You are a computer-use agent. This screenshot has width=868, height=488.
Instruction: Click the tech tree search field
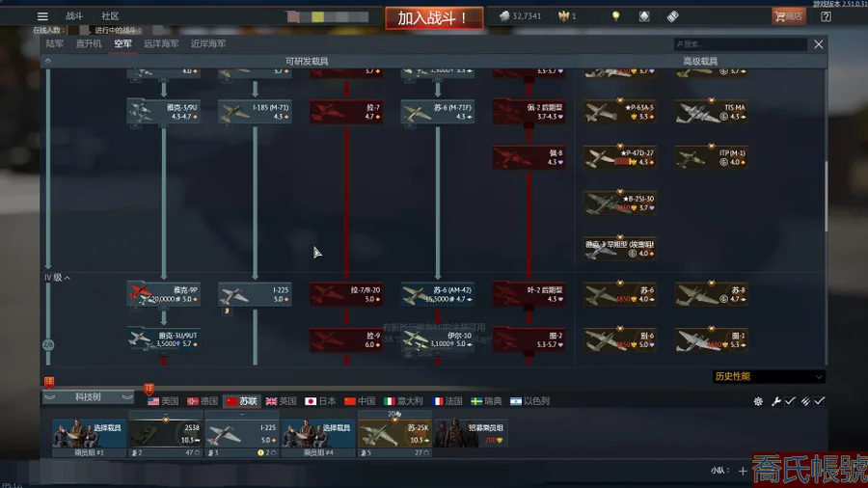coord(741,44)
